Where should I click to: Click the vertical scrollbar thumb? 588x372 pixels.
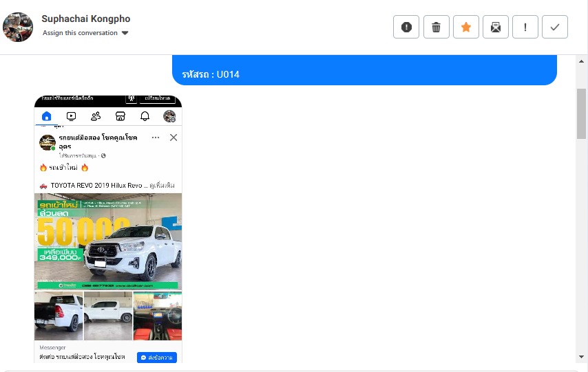coord(581,113)
